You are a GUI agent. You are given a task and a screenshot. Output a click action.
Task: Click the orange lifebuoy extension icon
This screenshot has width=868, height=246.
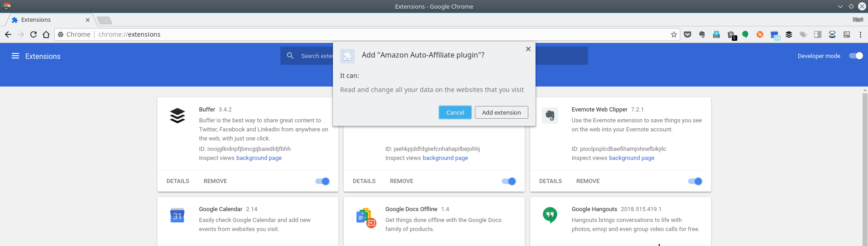(x=760, y=34)
